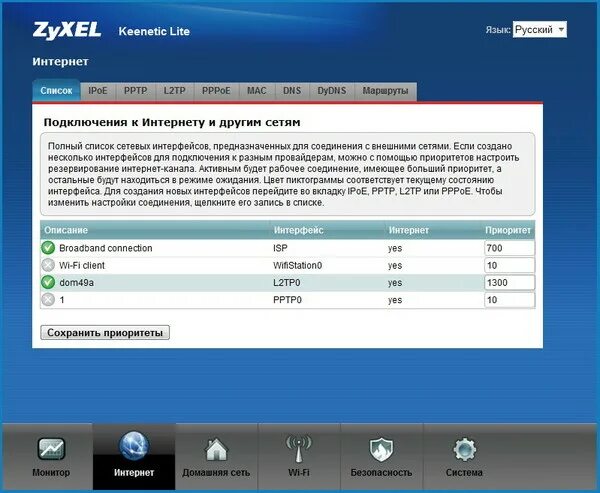Open the System gear icon
The image size is (600, 493).
(x=464, y=450)
